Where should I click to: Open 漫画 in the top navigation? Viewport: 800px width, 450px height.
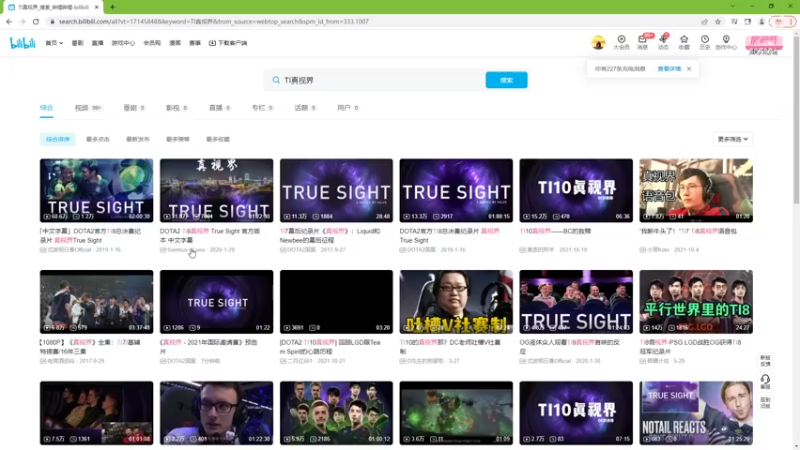click(x=175, y=43)
